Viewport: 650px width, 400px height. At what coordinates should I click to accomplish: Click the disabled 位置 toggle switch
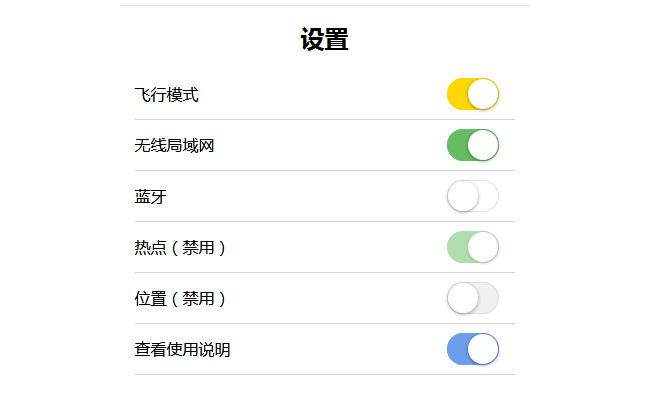(x=472, y=298)
